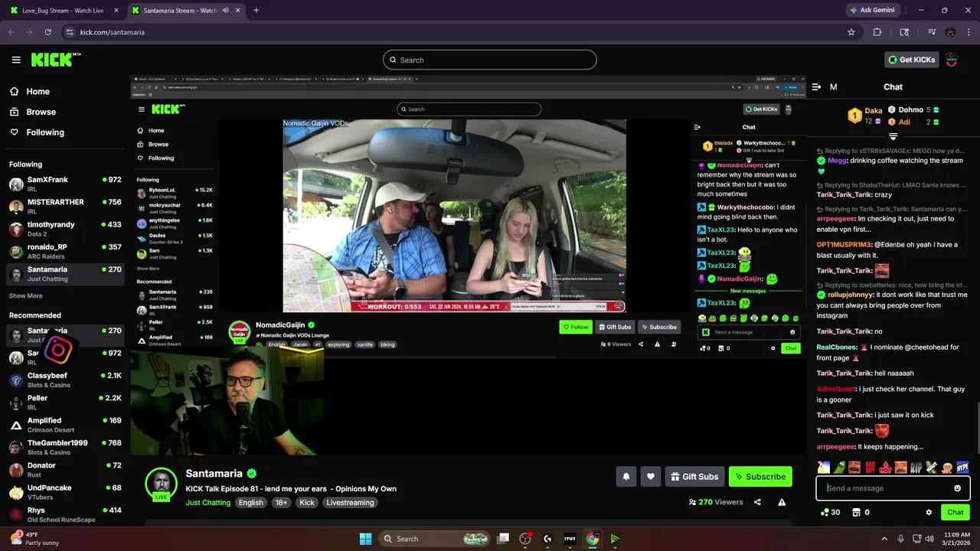The image size is (980, 551).
Task: Click the Ask Gemini button
Action: (x=873, y=10)
